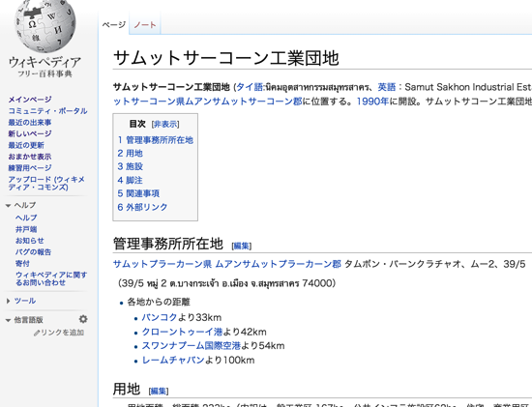
Task: Edit the 用地 section
Action: 159,392
